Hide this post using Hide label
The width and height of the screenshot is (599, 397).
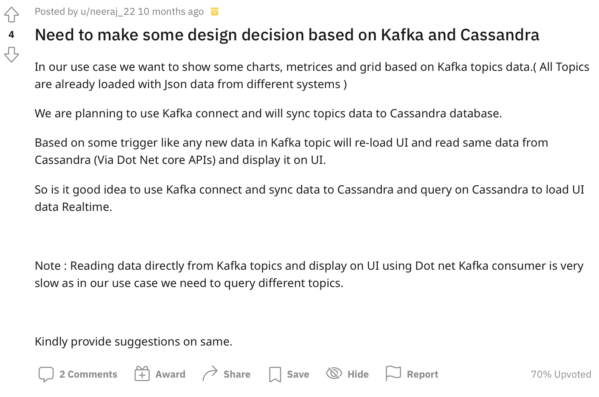point(358,374)
